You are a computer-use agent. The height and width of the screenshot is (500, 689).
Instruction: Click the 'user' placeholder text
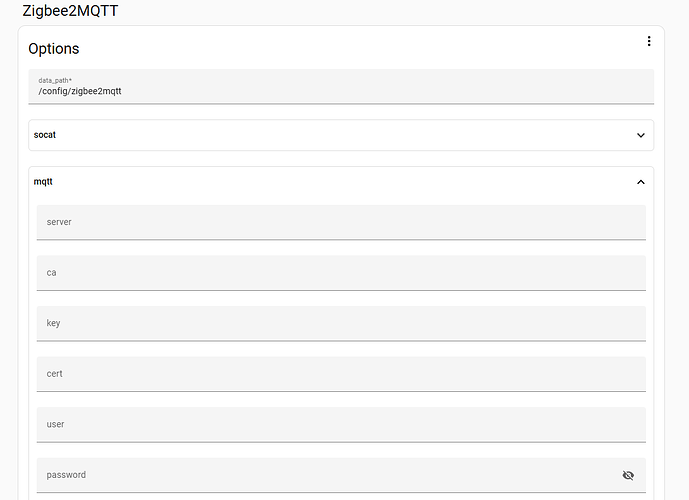(x=55, y=424)
